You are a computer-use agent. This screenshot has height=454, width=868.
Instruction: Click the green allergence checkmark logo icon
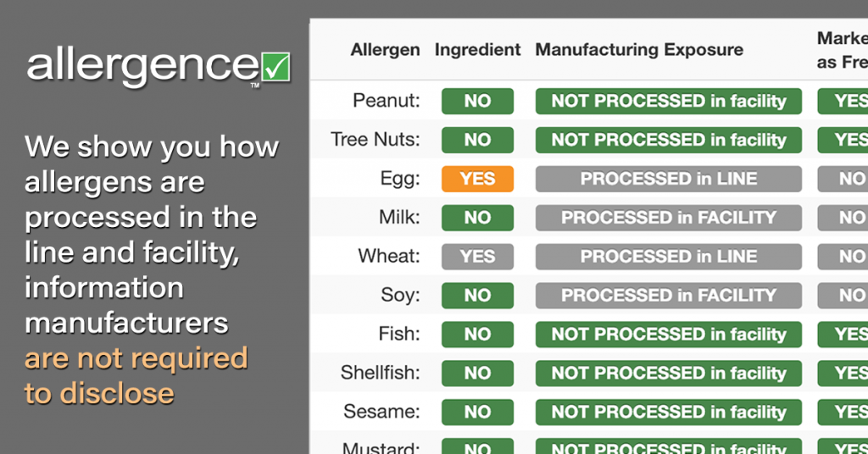tap(275, 67)
